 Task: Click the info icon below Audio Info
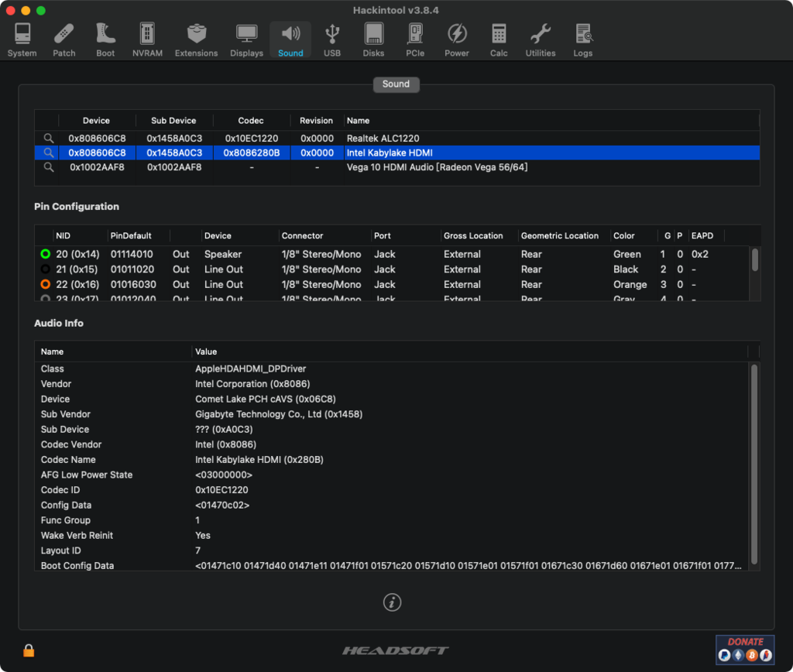point(392,602)
